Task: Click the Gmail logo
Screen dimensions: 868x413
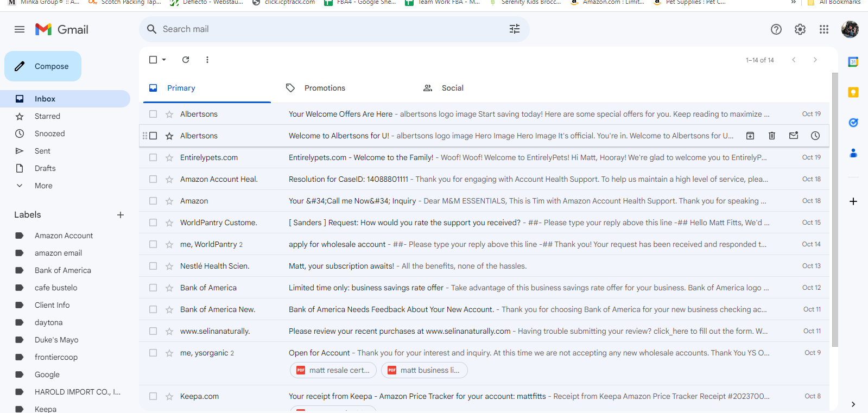Action: pyautogui.click(x=62, y=29)
